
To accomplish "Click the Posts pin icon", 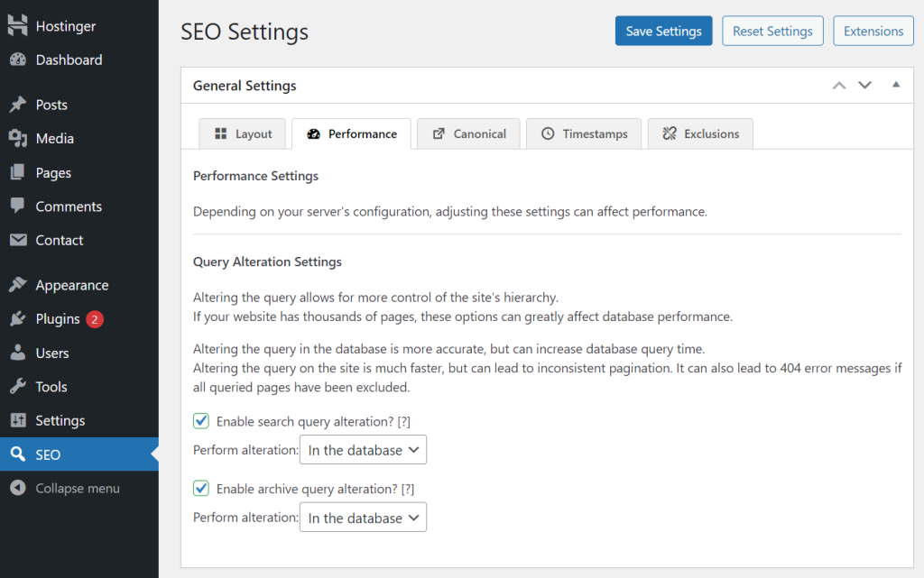I will point(20,105).
